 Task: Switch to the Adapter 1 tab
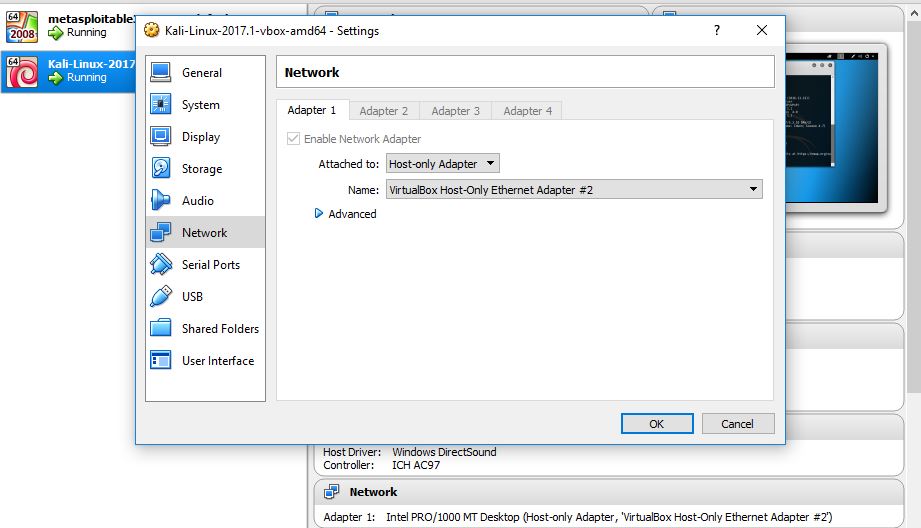[x=312, y=110]
